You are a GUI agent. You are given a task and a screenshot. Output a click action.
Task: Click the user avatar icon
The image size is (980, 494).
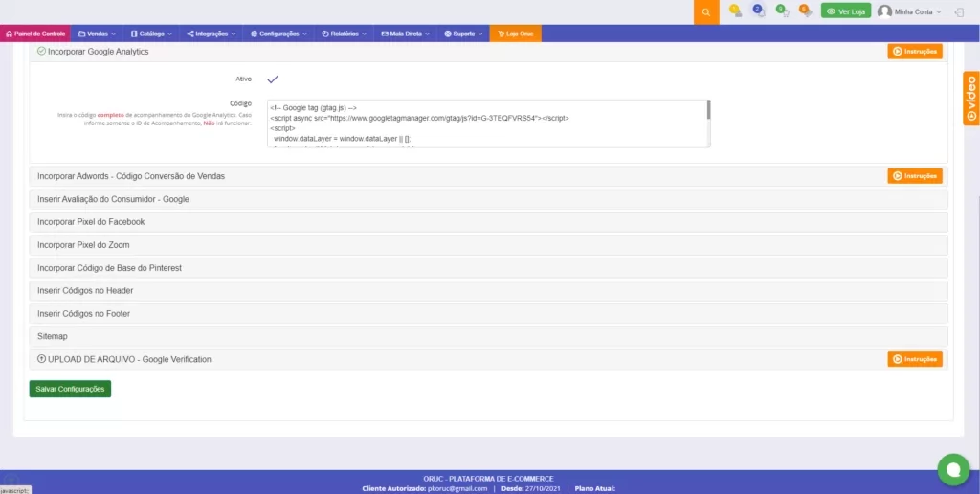[884, 11]
